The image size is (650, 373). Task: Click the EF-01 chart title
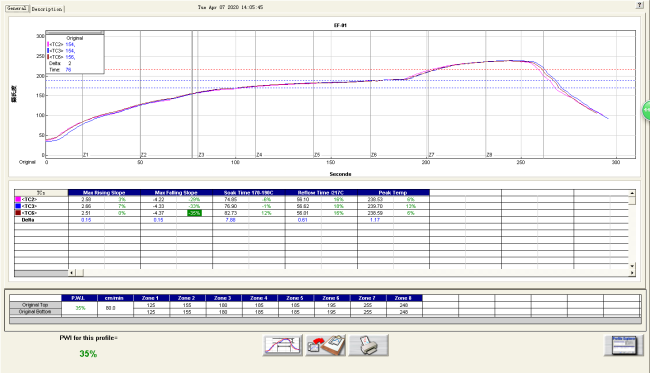340,25
